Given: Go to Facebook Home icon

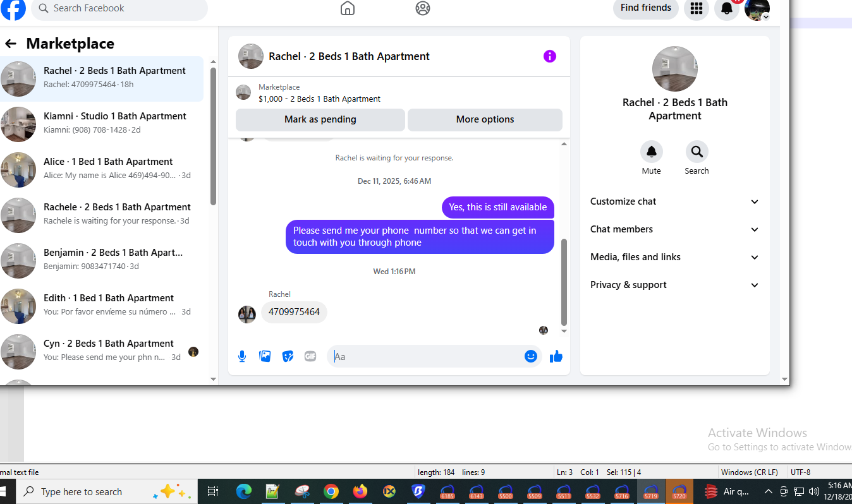Looking at the screenshot, I should coord(348,8).
